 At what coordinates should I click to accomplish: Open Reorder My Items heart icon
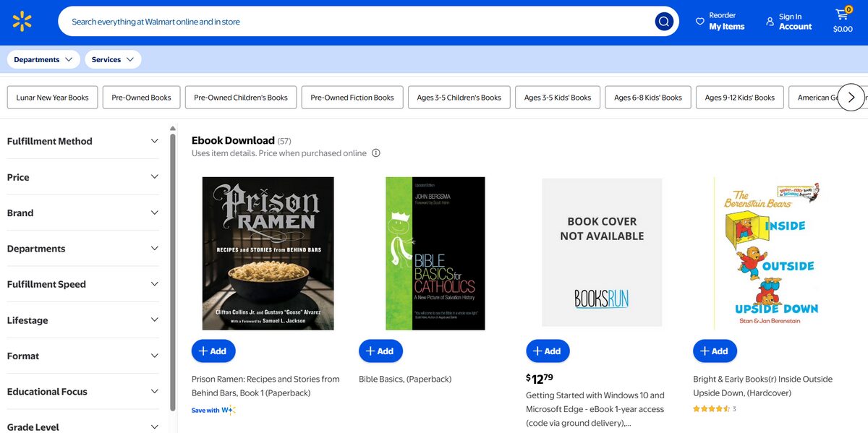(x=699, y=22)
